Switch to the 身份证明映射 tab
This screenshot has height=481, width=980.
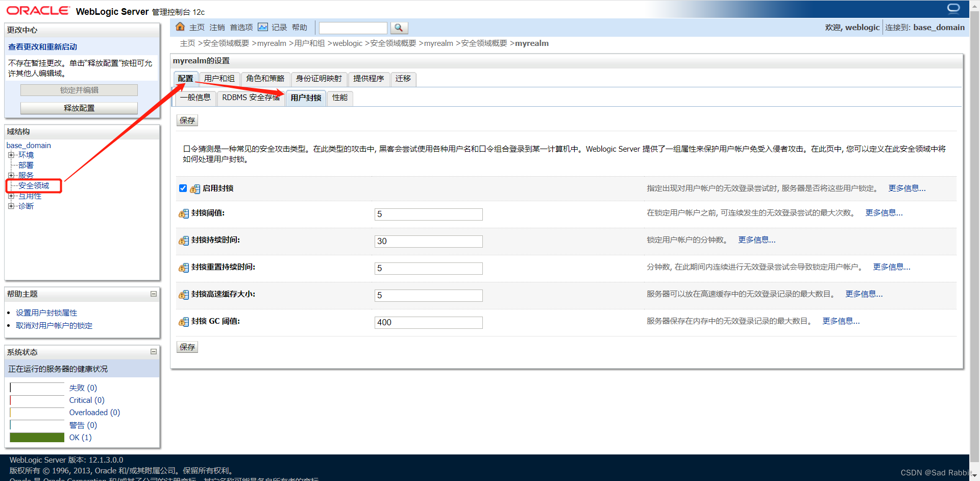(x=319, y=79)
